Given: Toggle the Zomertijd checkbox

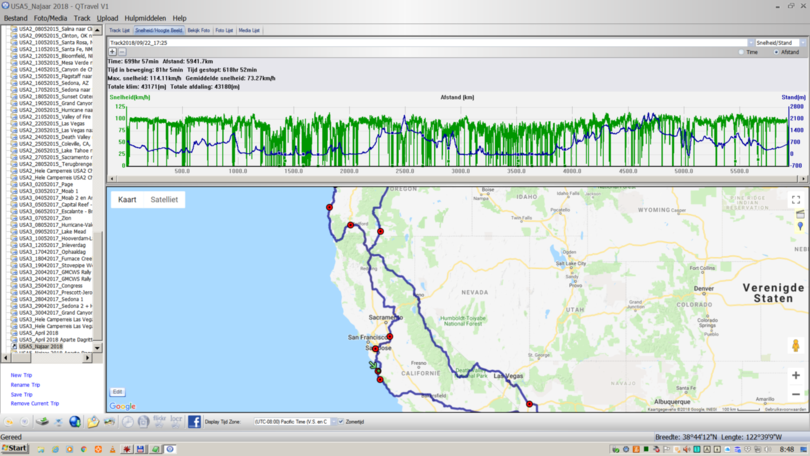Looking at the screenshot, I should click(x=340, y=422).
